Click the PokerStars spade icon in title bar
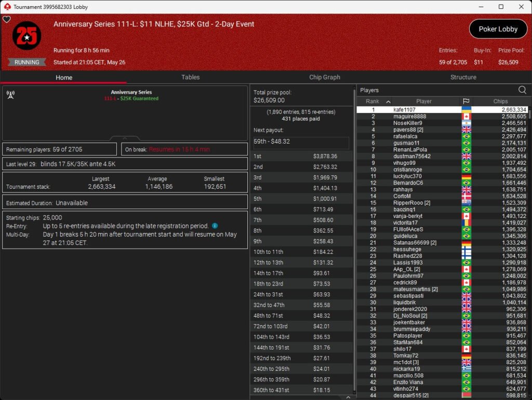This screenshot has height=400, width=532. click(7, 7)
